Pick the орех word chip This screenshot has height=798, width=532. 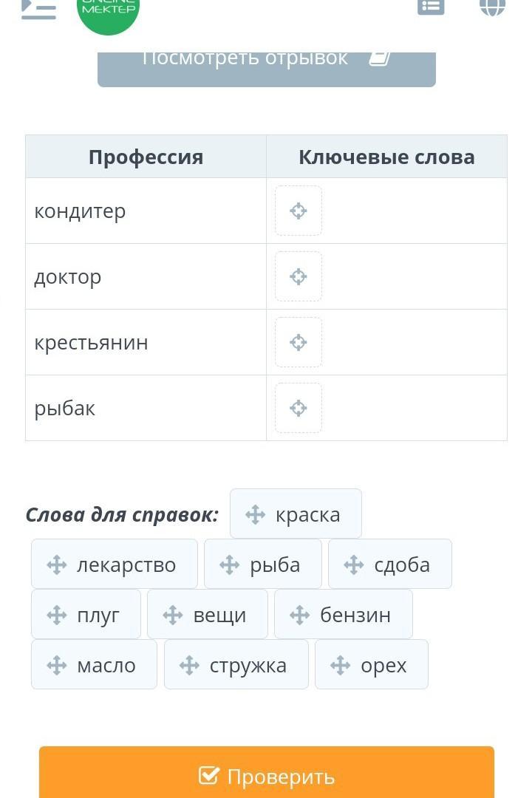(372, 665)
